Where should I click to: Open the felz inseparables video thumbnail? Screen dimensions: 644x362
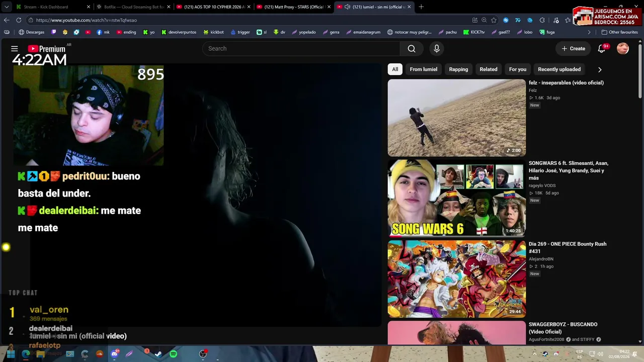[456, 118]
